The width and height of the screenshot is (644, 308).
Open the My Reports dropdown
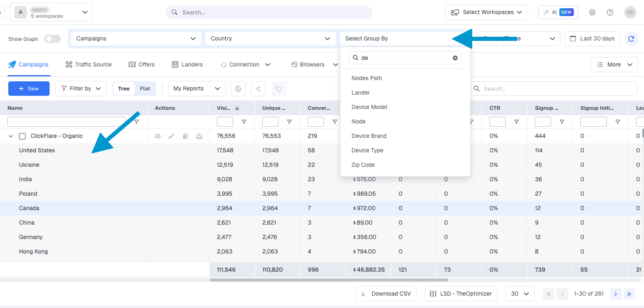pos(197,89)
